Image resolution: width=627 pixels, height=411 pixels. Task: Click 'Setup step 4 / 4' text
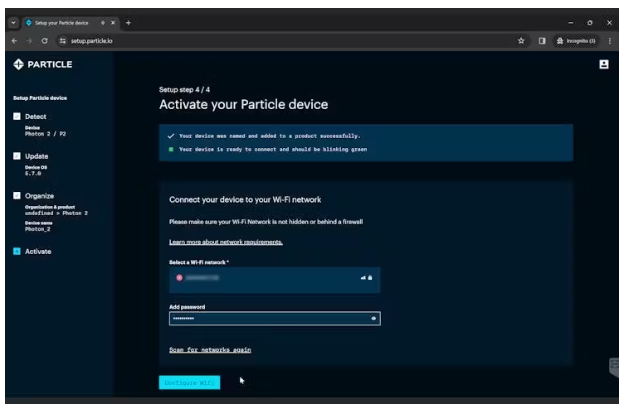point(184,90)
